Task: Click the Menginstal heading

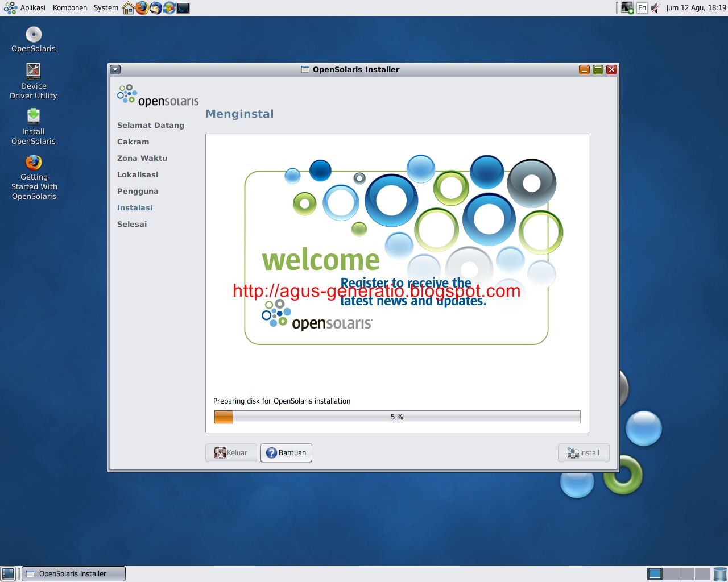Action: 239,114
